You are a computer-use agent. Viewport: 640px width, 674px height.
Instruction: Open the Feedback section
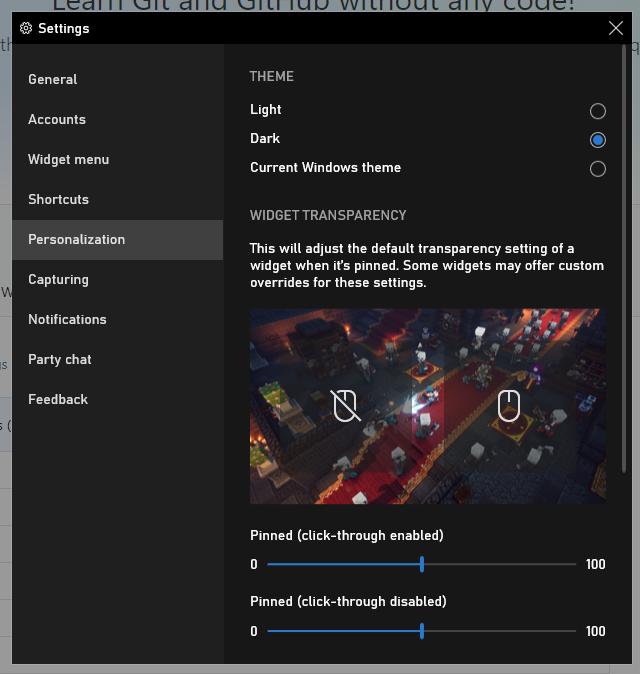(x=117, y=399)
